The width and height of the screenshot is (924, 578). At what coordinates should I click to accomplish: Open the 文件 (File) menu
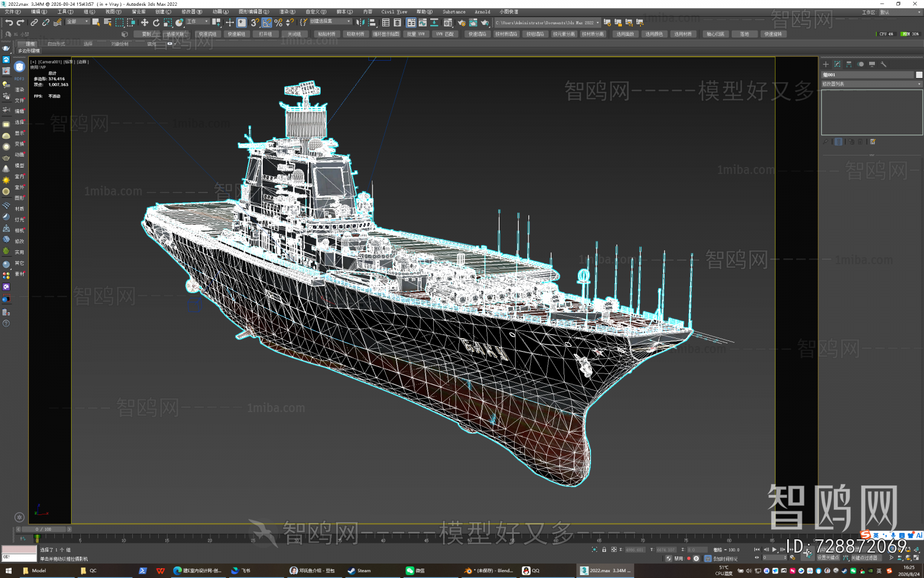(12, 12)
